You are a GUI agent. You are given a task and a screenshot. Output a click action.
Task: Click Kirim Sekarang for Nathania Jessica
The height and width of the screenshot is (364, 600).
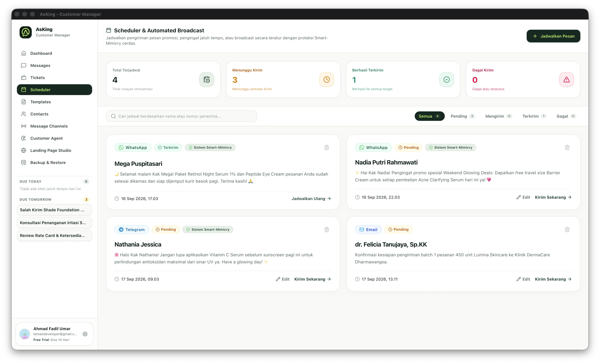pyautogui.click(x=313, y=279)
